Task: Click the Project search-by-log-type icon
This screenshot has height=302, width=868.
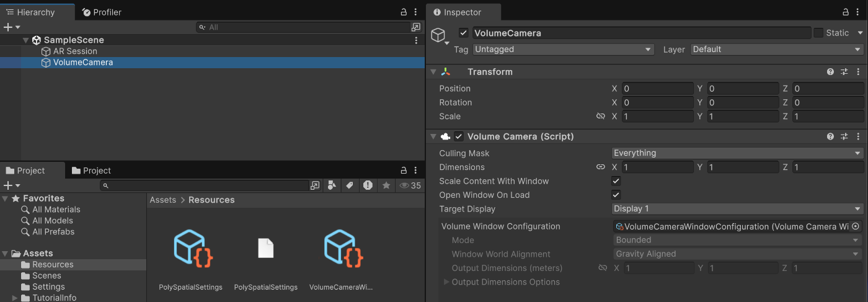Action: (x=368, y=185)
